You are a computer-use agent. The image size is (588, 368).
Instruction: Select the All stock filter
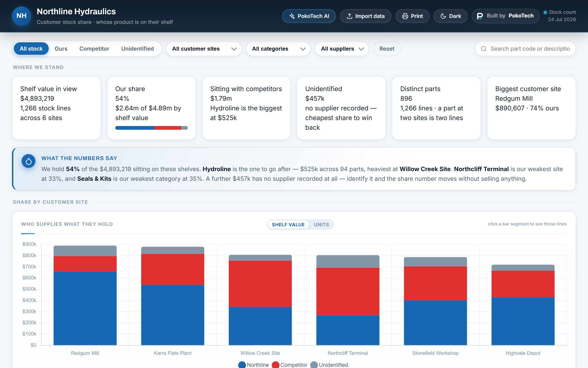[x=31, y=49]
